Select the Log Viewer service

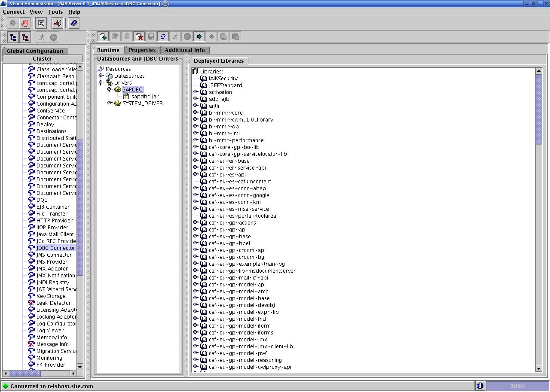click(50, 330)
